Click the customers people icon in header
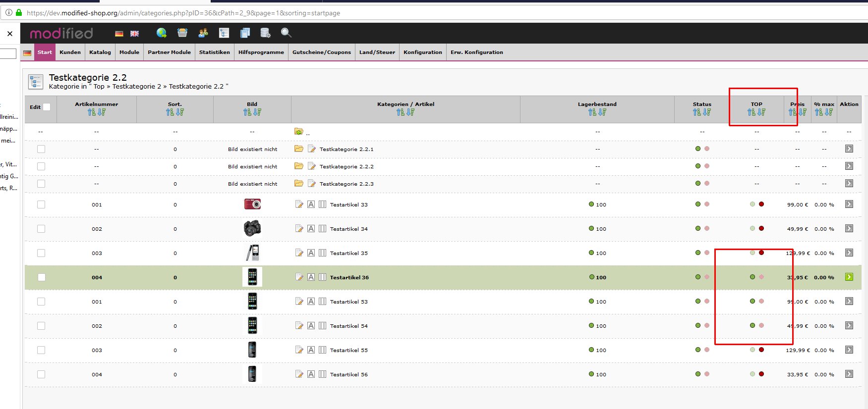The image size is (868, 409). [x=203, y=33]
